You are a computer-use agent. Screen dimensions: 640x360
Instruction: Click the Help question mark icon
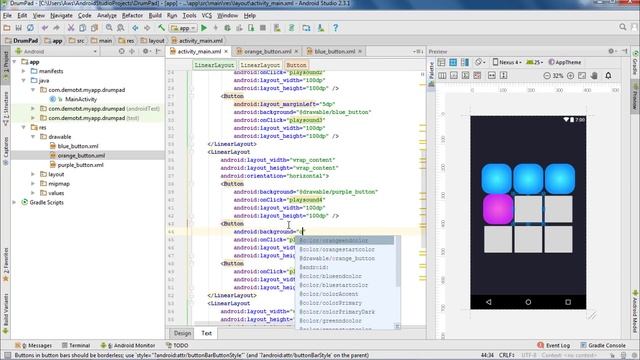pos(335,28)
